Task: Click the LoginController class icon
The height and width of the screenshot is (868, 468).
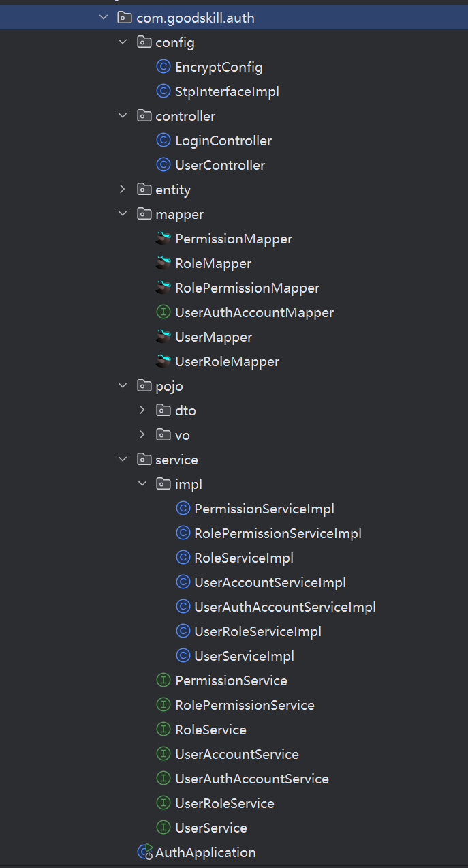Action: [163, 140]
